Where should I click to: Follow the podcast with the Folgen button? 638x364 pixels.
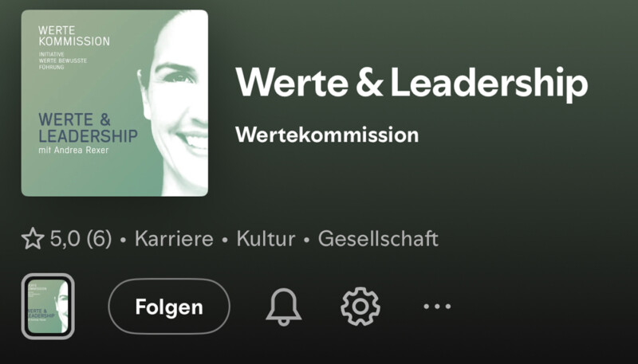point(169,307)
